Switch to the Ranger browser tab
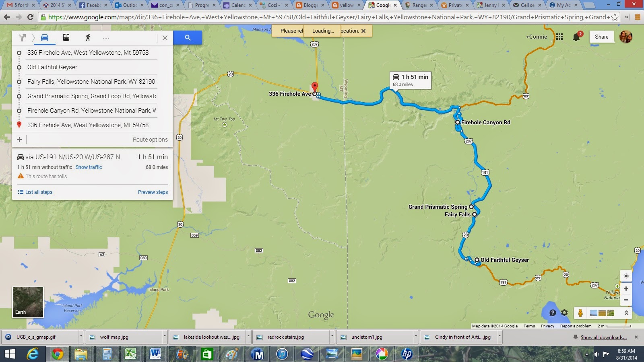 click(x=419, y=5)
